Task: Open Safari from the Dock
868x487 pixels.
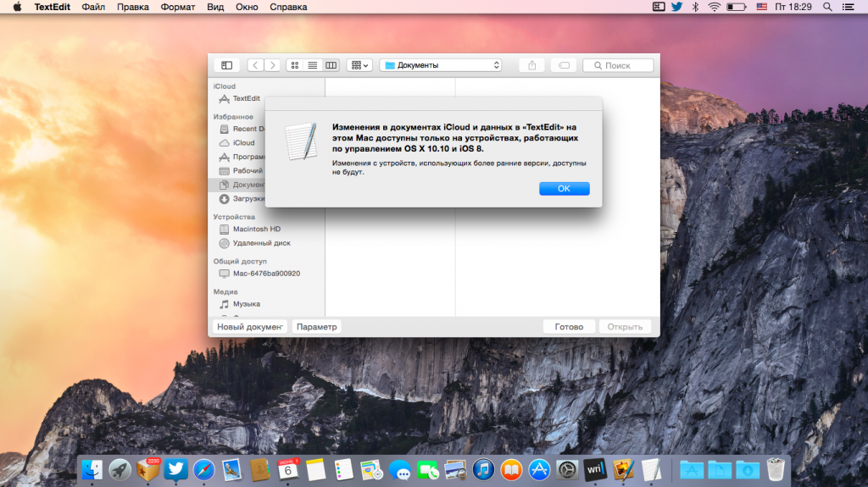Action: click(x=203, y=470)
